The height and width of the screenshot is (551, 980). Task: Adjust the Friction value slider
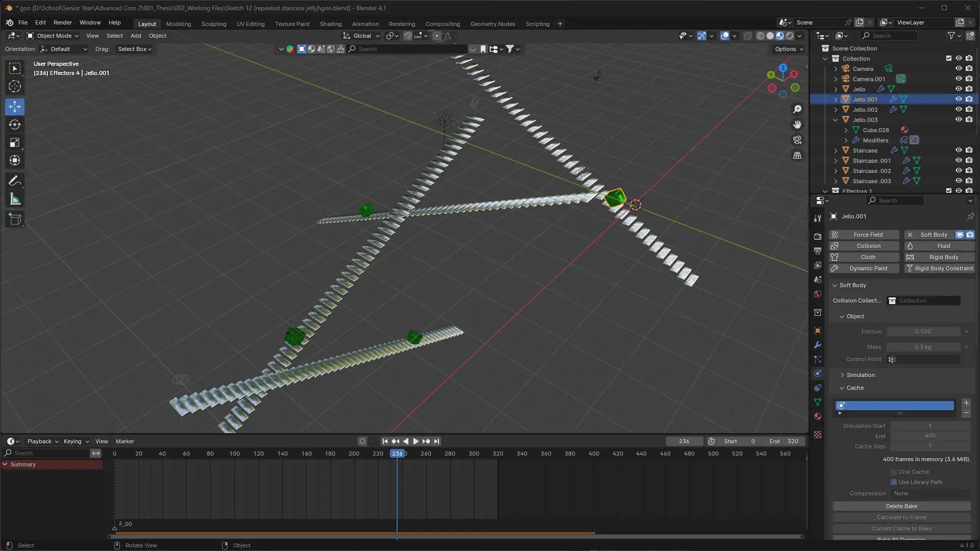923,332
